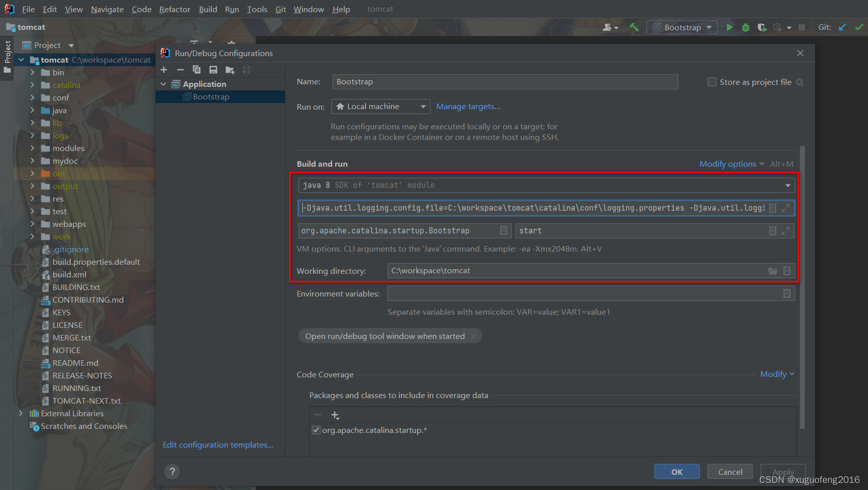Commit changes with green Git checkmark
Screen dimensions: 868x490
pyautogui.click(x=859, y=27)
